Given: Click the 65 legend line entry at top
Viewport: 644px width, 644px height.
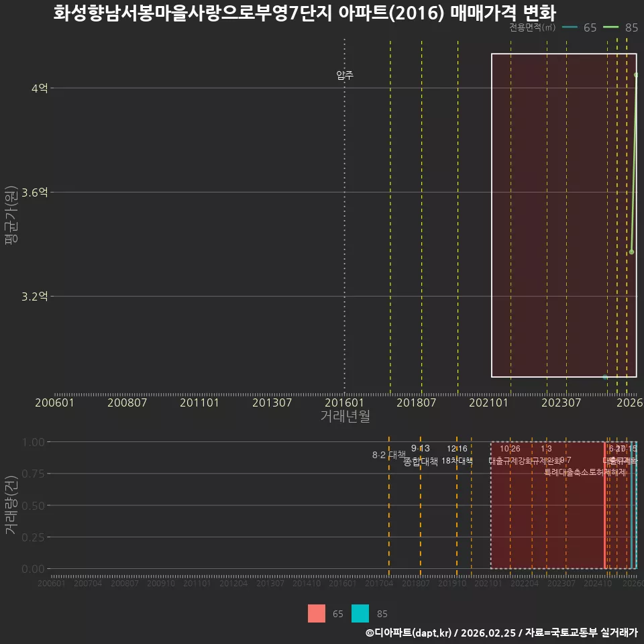Looking at the screenshot, I should (x=580, y=28).
